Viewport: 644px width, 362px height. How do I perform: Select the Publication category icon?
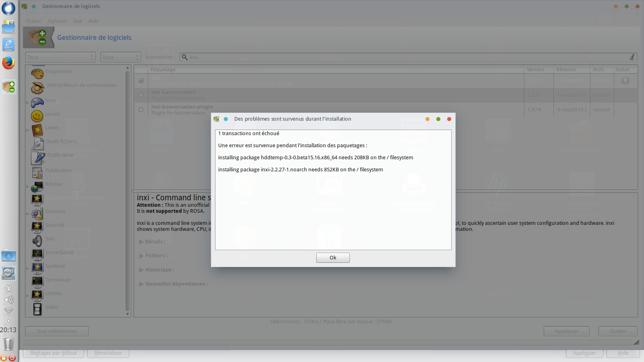[37, 172]
